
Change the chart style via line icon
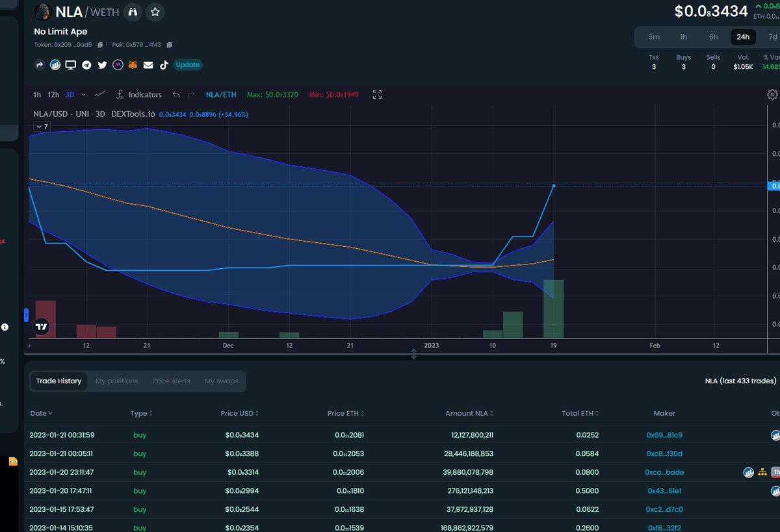click(99, 94)
